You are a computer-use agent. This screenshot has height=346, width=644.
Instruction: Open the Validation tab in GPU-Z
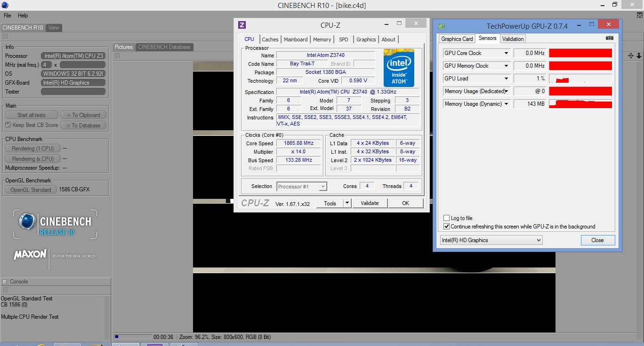(513, 39)
